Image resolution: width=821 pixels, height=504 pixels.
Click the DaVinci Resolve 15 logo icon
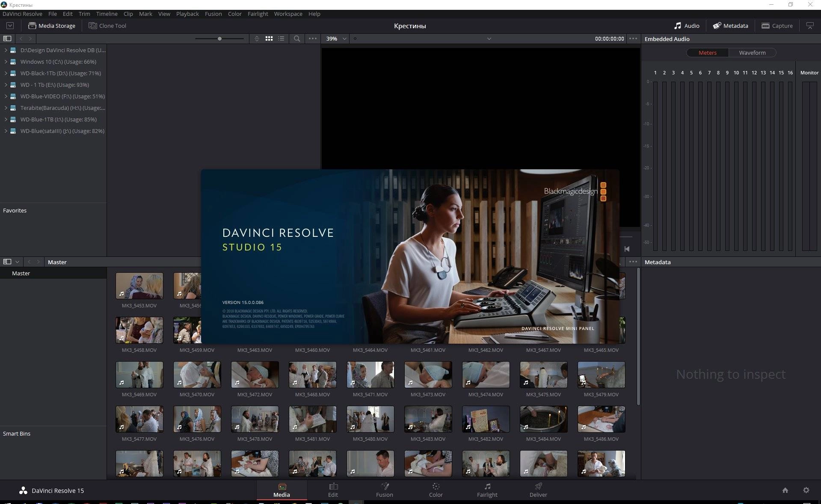pyautogui.click(x=23, y=491)
